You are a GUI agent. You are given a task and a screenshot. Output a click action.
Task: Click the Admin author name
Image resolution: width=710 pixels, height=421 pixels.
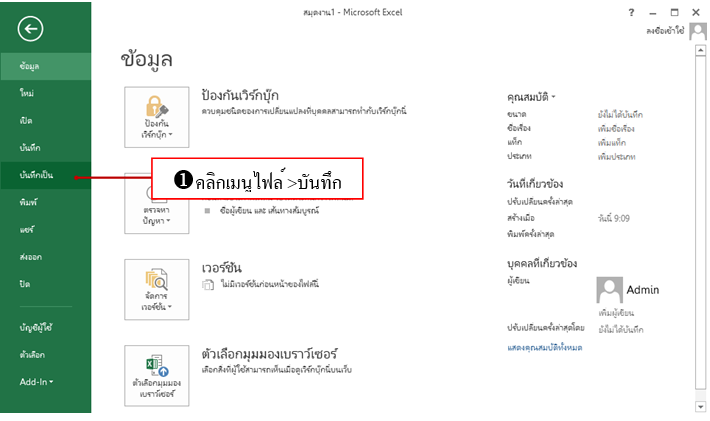point(643,290)
